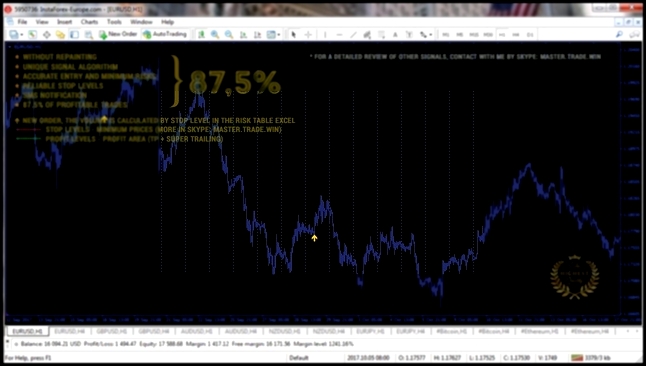Open the Search magnifier icon

619,35
